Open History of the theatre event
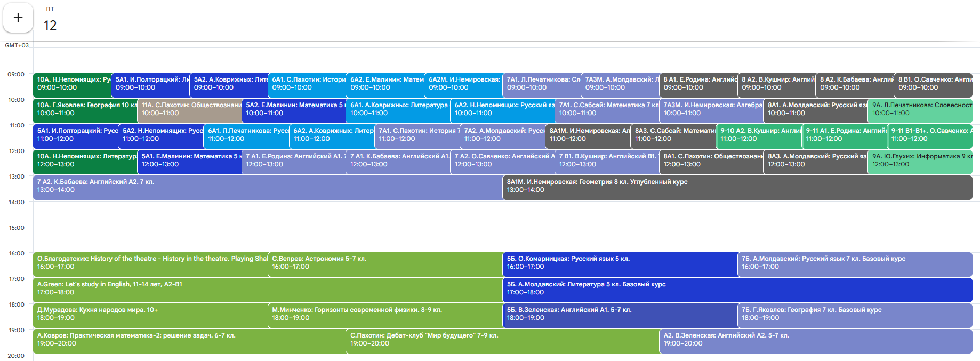This screenshot has height=361, width=980. [150, 263]
